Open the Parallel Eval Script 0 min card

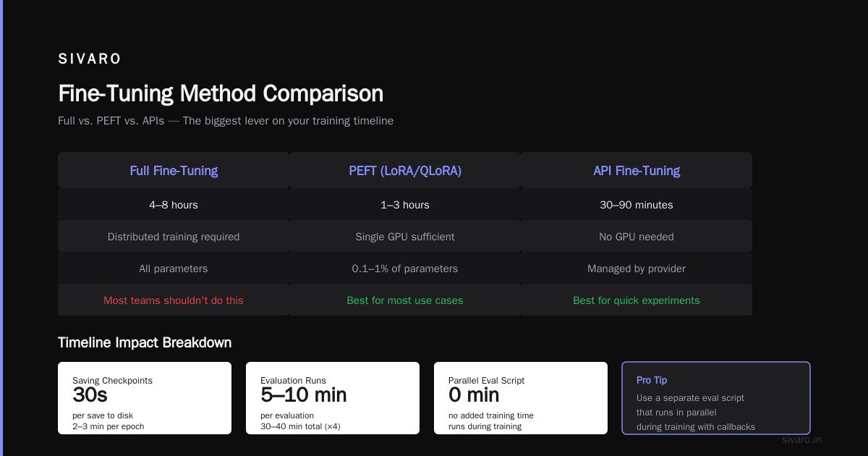[x=521, y=398]
